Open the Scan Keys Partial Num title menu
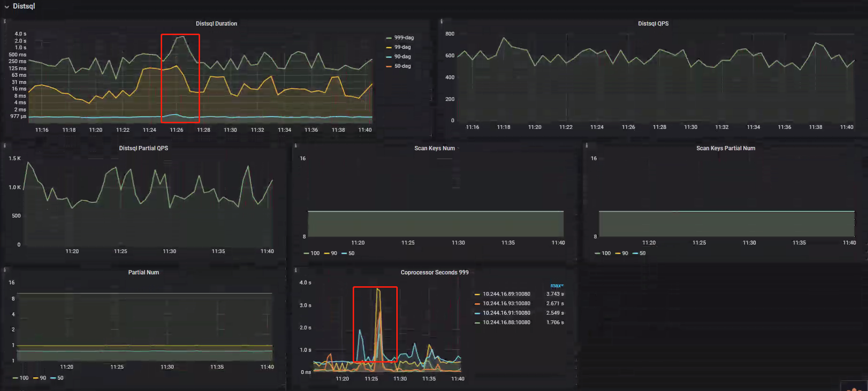 pos(726,148)
